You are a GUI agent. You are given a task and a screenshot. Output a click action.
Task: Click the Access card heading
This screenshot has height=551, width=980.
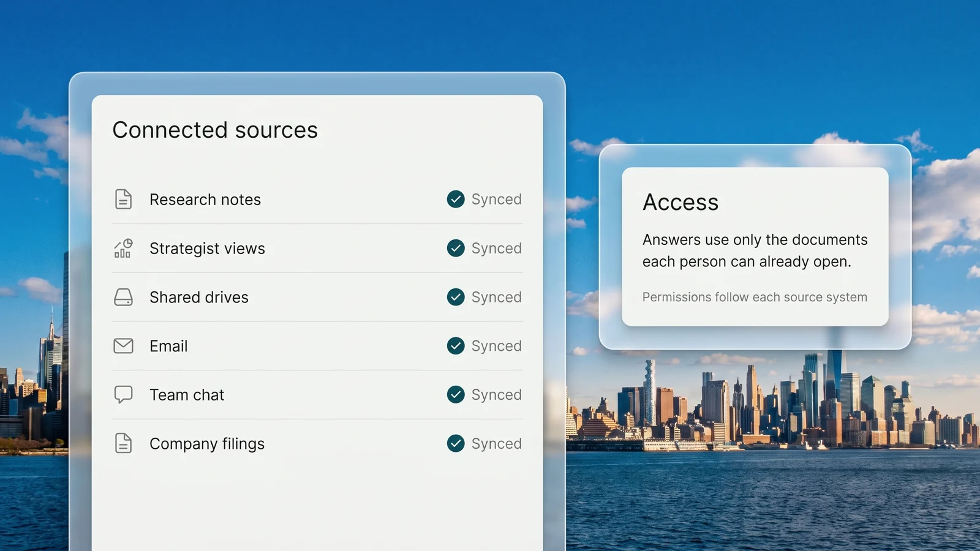(680, 202)
